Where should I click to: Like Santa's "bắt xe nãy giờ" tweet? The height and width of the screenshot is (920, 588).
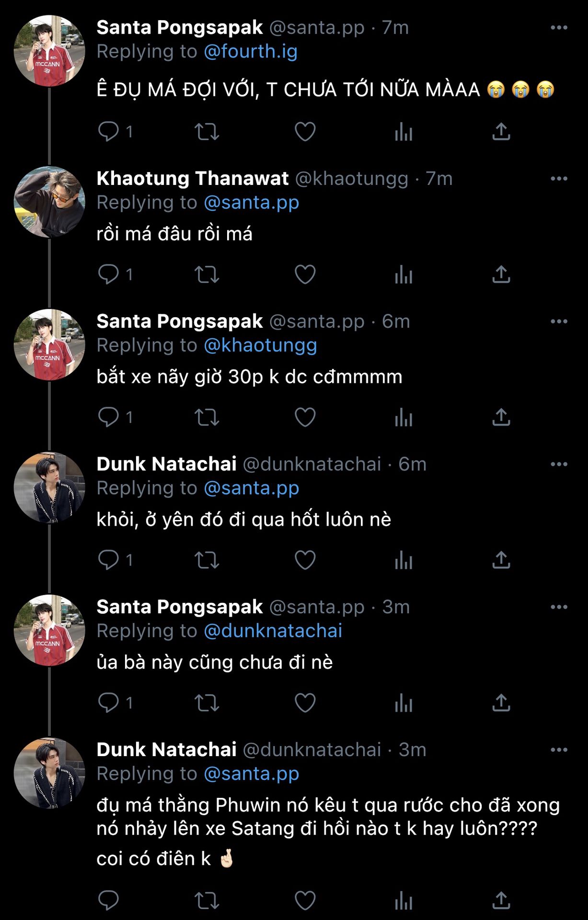click(x=305, y=417)
